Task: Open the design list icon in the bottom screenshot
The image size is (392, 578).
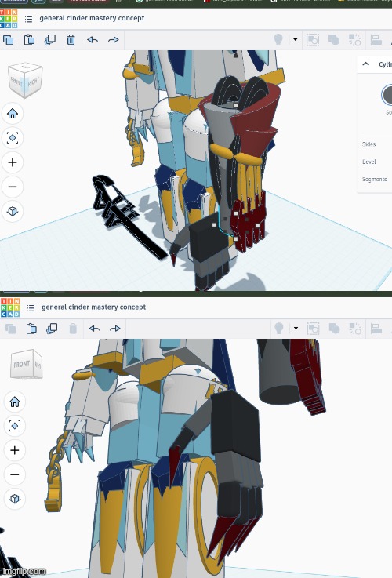Action: coord(31,307)
